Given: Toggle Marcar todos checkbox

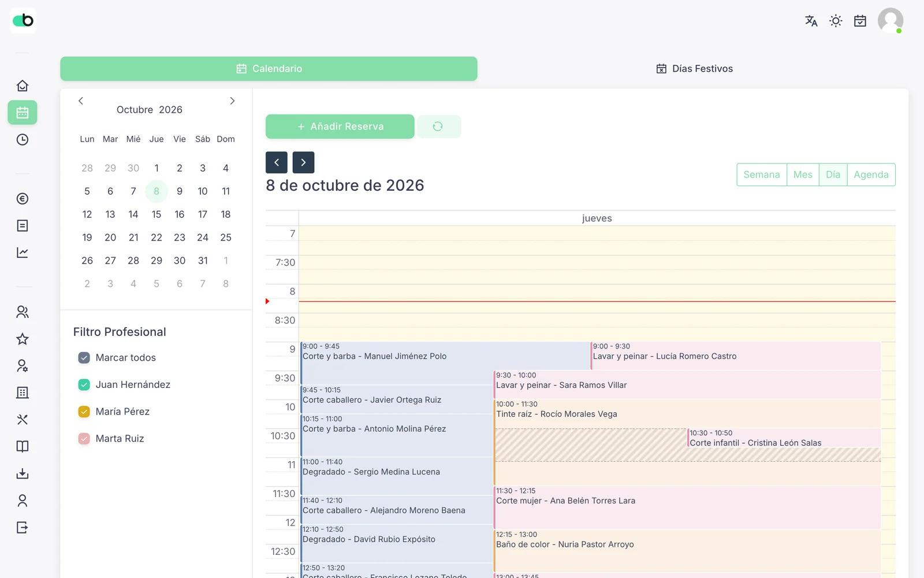Looking at the screenshot, I should coord(84,358).
